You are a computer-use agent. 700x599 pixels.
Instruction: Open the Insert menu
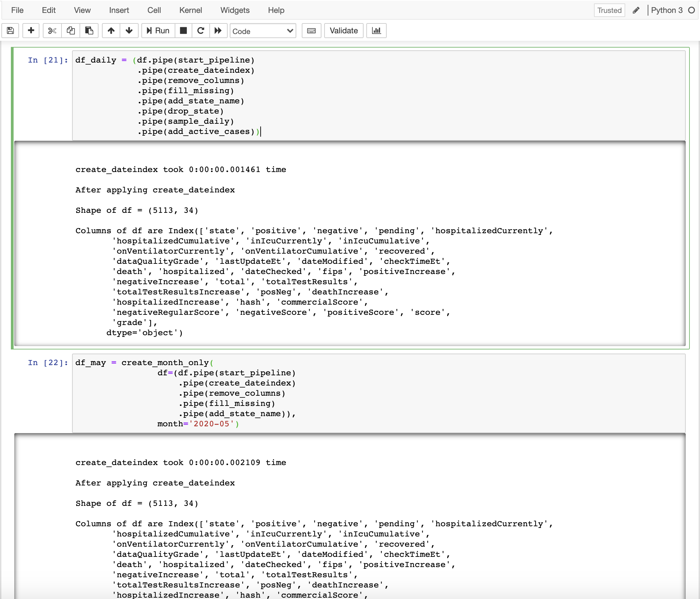[118, 10]
